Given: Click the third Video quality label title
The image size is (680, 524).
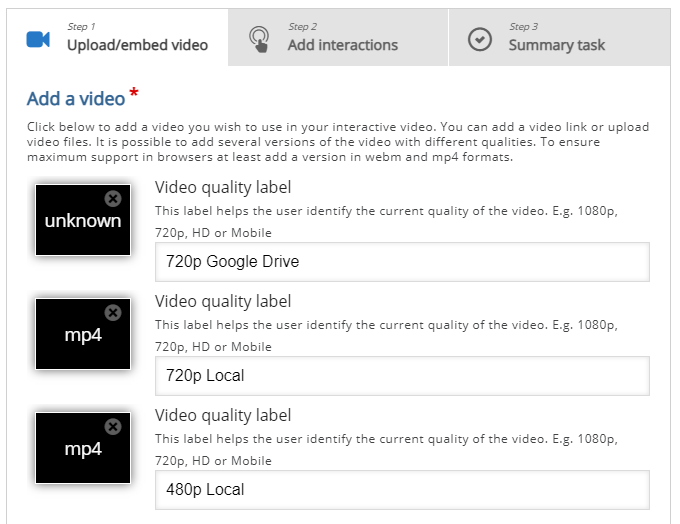Looking at the screenshot, I should click(223, 416).
